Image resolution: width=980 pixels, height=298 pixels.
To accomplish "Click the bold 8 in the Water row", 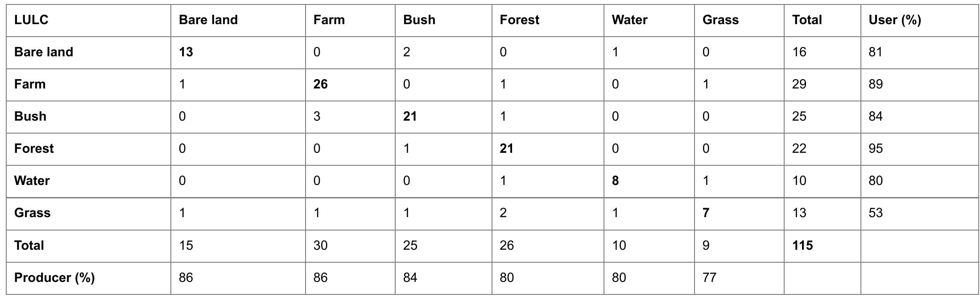I will click(615, 181).
